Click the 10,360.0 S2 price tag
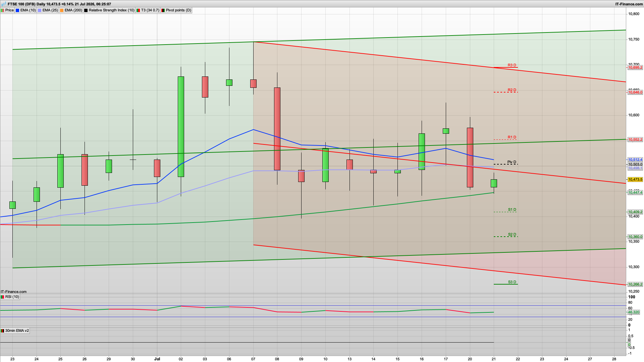The width and height of the screenshot is (644, 362). (635, 237)
